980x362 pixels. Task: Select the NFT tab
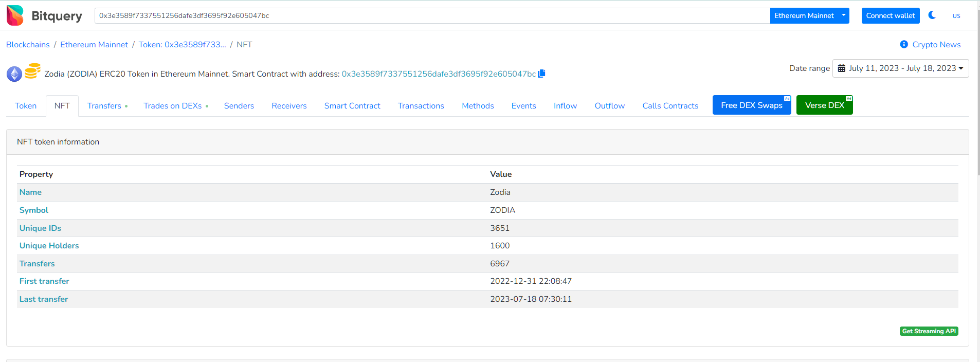click(x=62, y=105)
